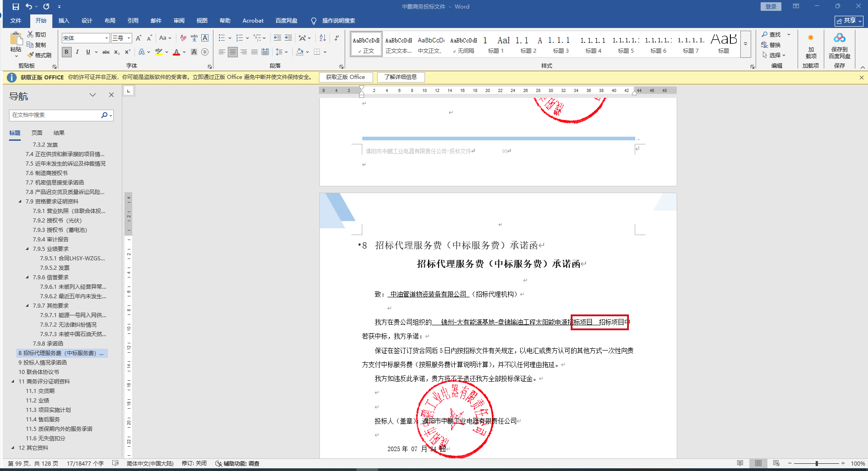The height and width of the screenshot is (471, 868).
Task: Save to Baidu Netdisk via 保存到百度网盘
Action: click(x=839, y=46)
